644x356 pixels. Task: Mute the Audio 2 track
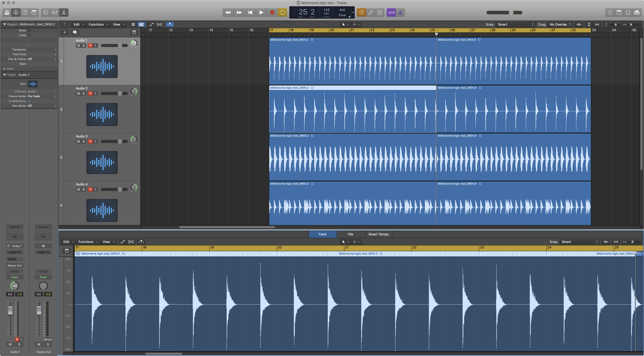[x=78, y=93]
